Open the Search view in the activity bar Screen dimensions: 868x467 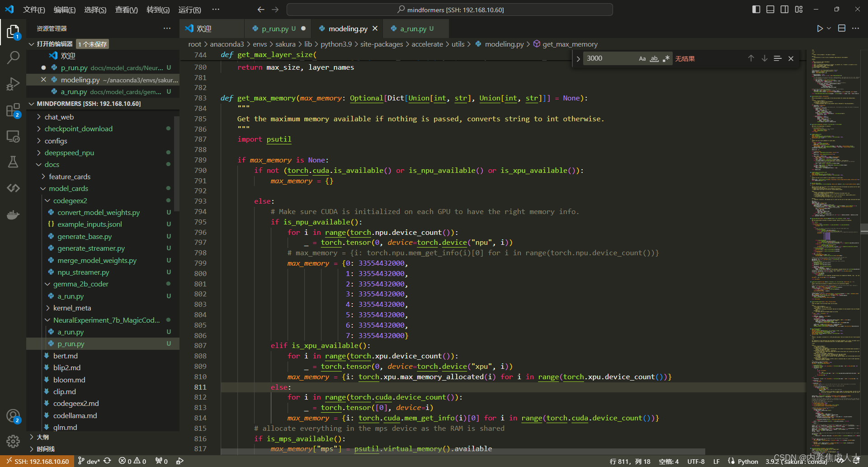(13, 57)
